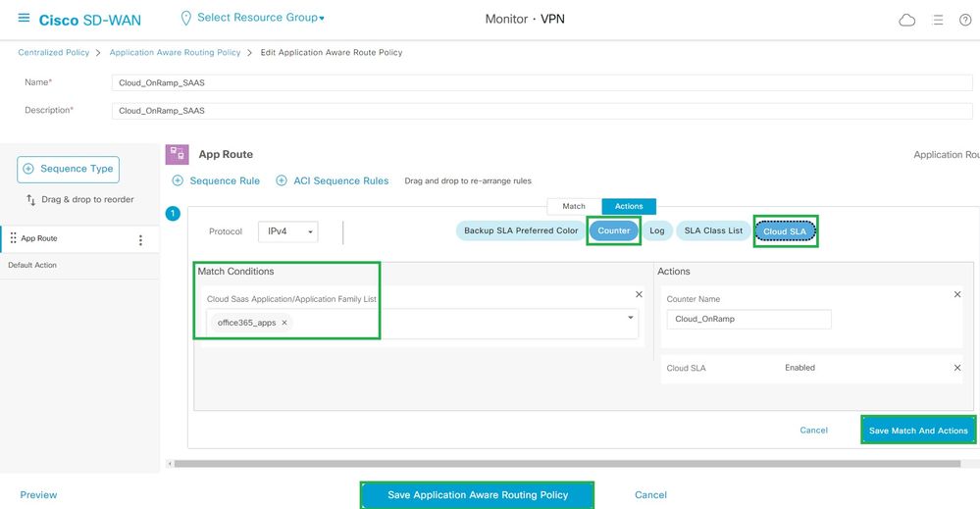Viewport: 980px width, 509px height.
Task: Switch to the Match tab
Action: tap(574, 206)
